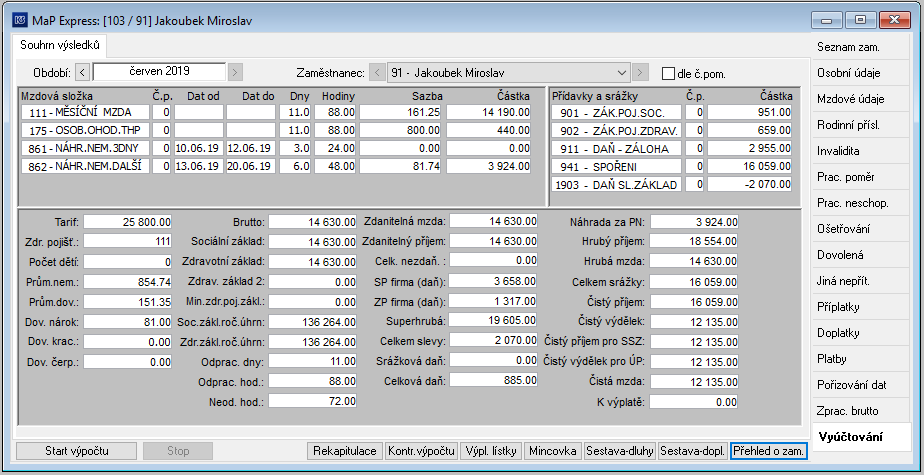Go to Invalidita section
924x475 pixels.
[860, 151]
